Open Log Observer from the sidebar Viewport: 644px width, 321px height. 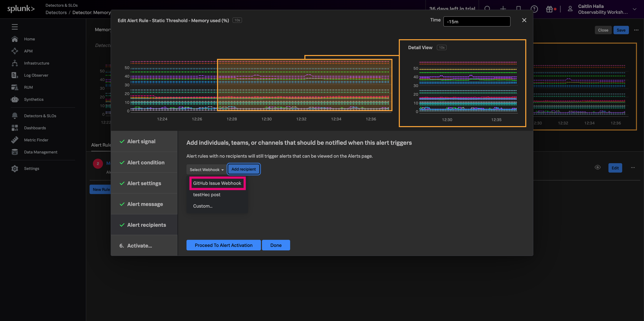tap(36, 75)
